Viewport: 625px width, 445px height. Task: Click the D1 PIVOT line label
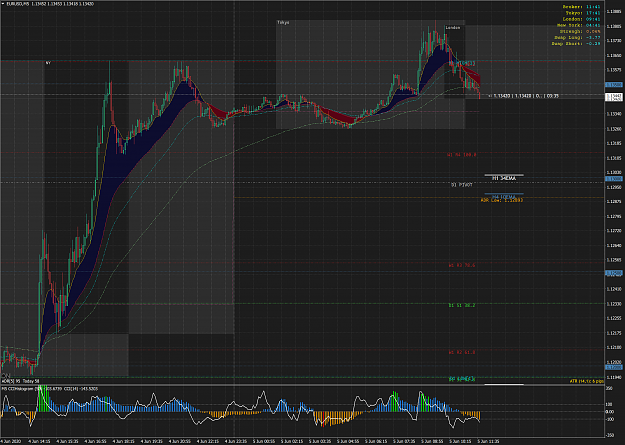[x=462, y=185]
